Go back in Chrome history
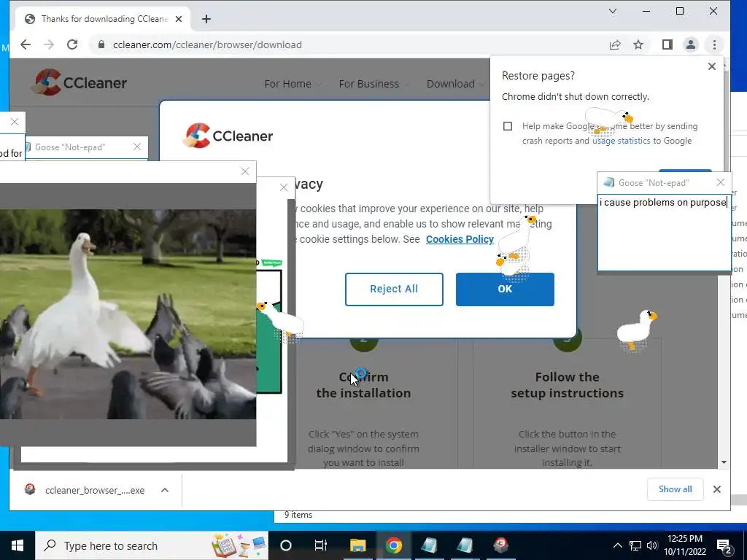Screen dimensions: 747x560 [x=26, y=44]
